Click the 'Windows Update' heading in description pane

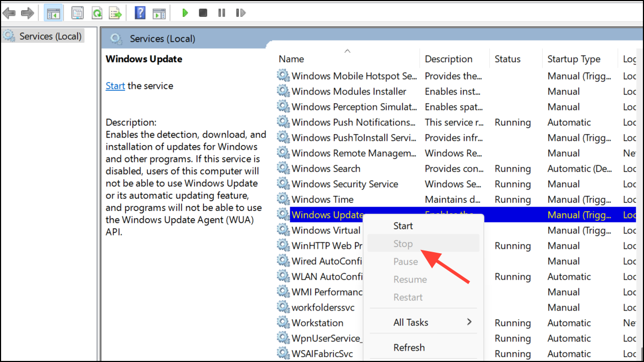pos(144,58)
